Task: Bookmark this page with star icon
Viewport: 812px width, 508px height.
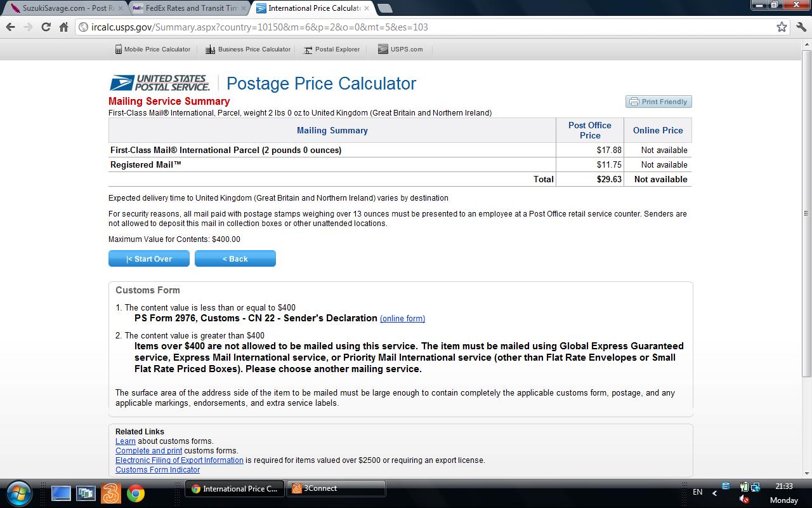Action: [782, 27]
